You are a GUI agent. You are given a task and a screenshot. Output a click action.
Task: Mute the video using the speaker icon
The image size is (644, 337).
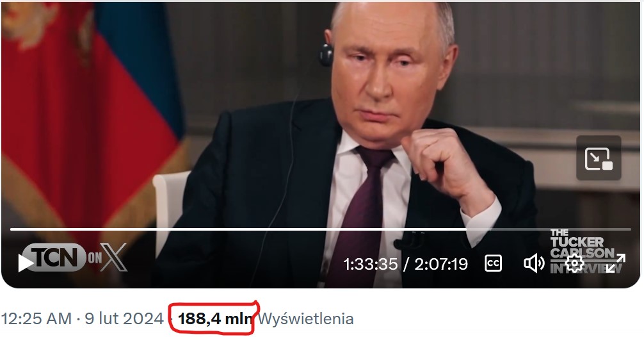tap(534, 263)
